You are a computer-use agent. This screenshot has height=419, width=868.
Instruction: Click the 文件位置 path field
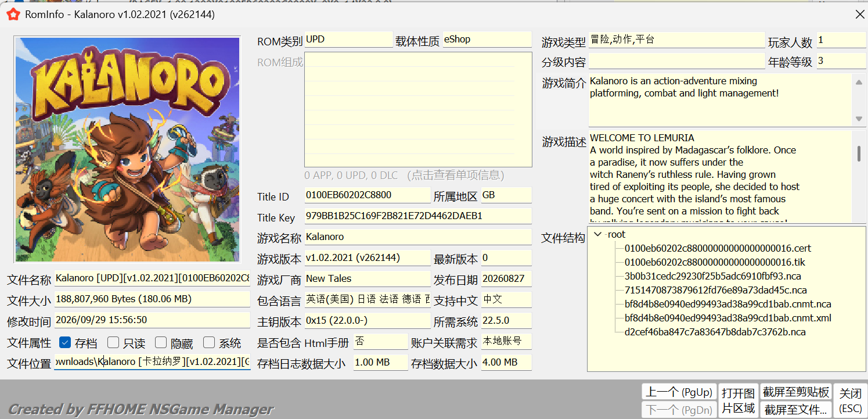[x=152, y=362]
